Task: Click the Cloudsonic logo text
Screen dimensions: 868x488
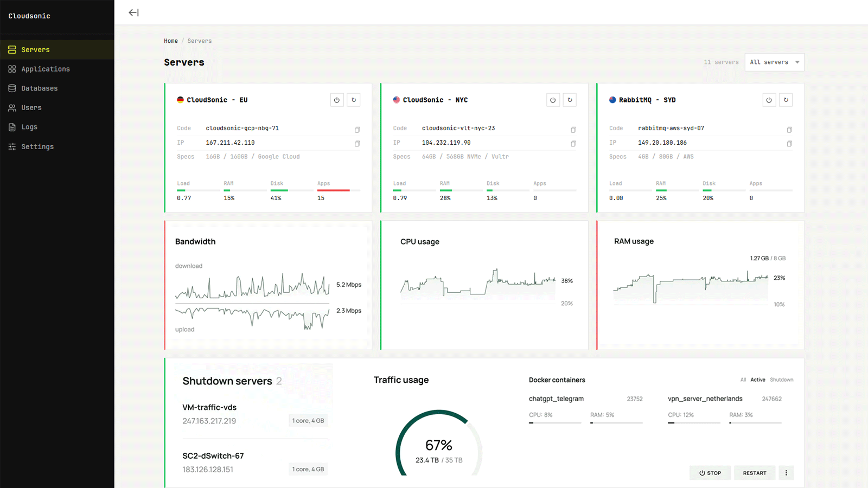Action: (x=29, y=16)
